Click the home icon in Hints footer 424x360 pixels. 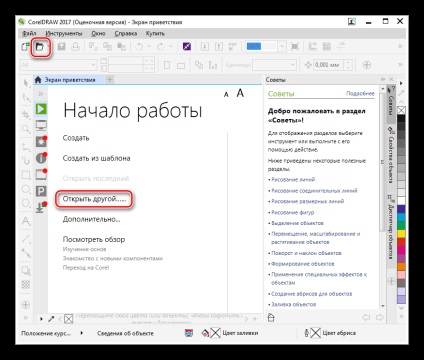coord(271,318)
